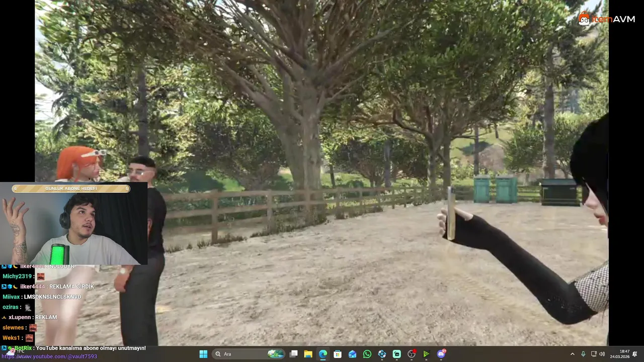644x362 pixels.
Task: Click the xLupenn username in chat
Action: [21, 317]
